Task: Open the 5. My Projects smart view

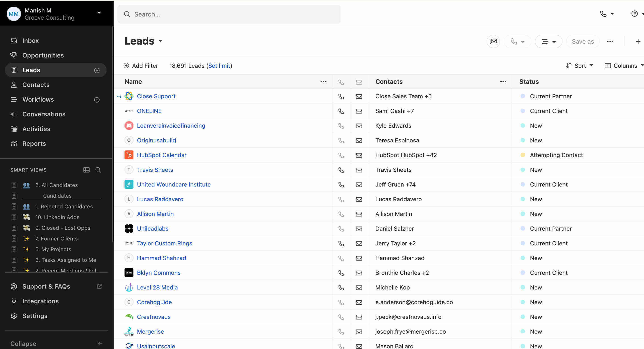Action: pyautogui.click(x=53, y=249)
